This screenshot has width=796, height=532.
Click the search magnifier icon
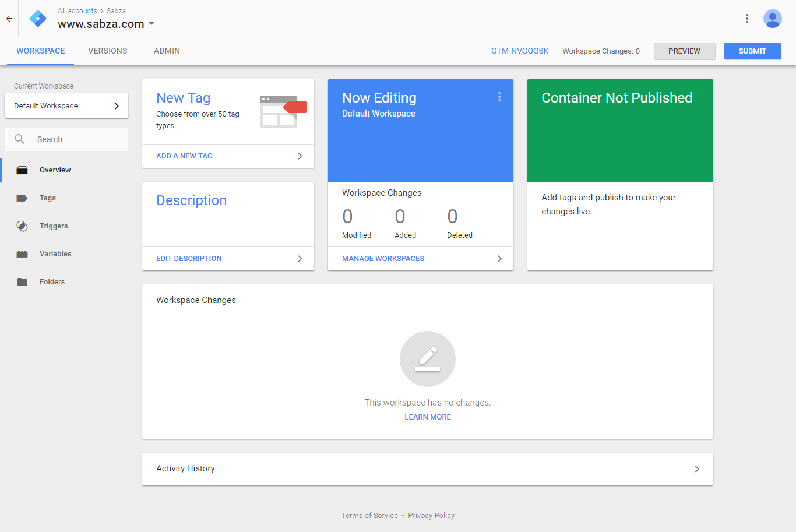click(x=20, y=139)
